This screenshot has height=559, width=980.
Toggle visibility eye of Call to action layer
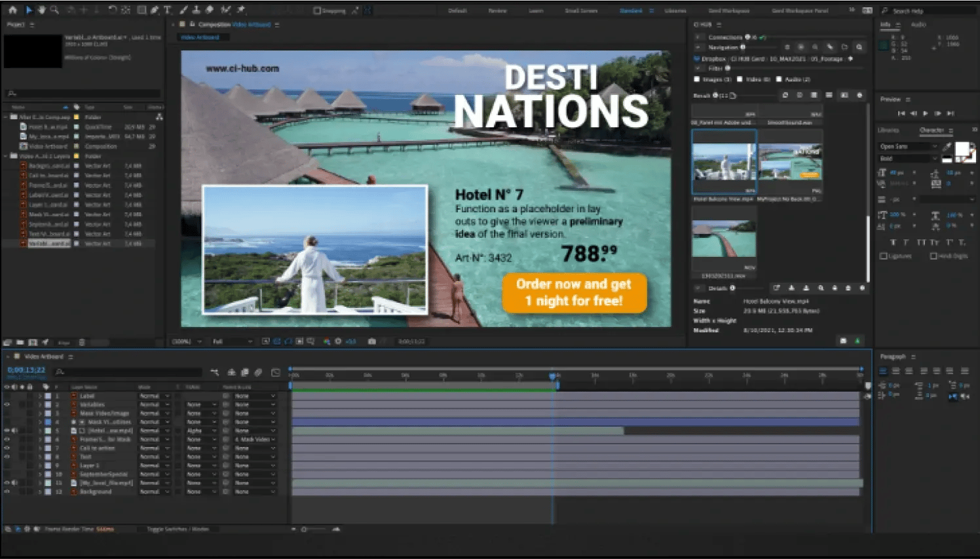(x=7, y=448)
